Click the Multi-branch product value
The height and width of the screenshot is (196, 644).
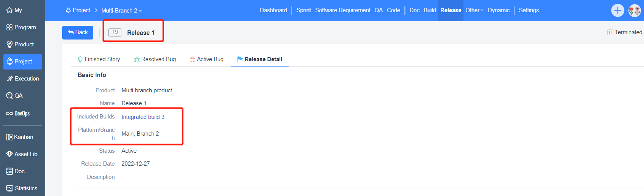pos(147,90)
